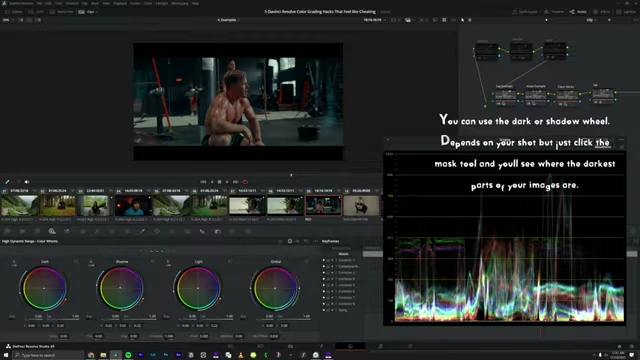Reset the Light zone wheel
Viewport: 640px width, 360px height.
point(230,262)
